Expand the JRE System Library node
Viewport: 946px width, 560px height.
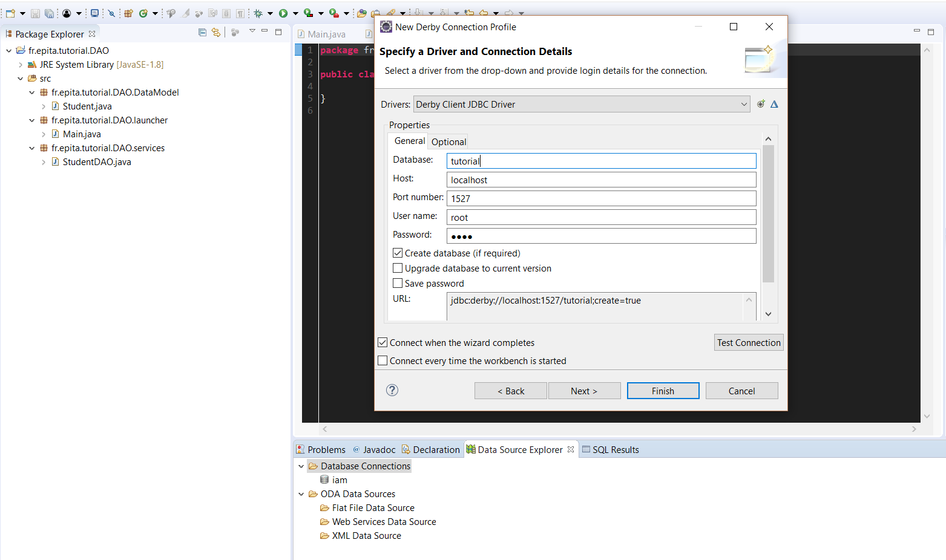pos(21,65)
